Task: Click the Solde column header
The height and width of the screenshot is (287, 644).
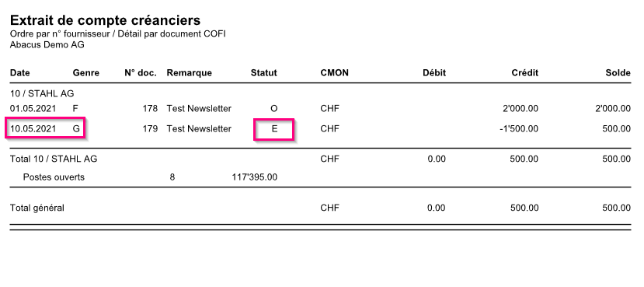Action: tap(618, 73)
